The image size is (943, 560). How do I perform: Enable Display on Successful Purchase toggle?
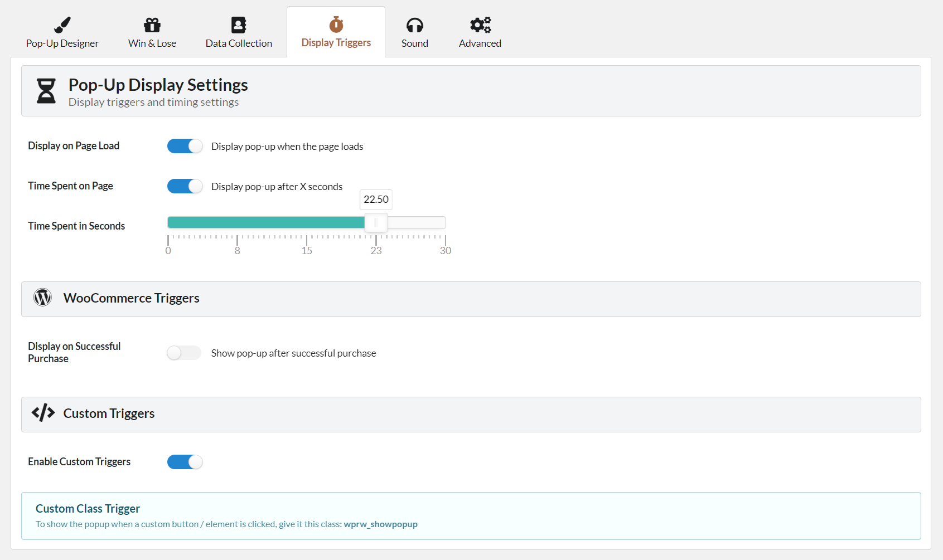(184, 353)
